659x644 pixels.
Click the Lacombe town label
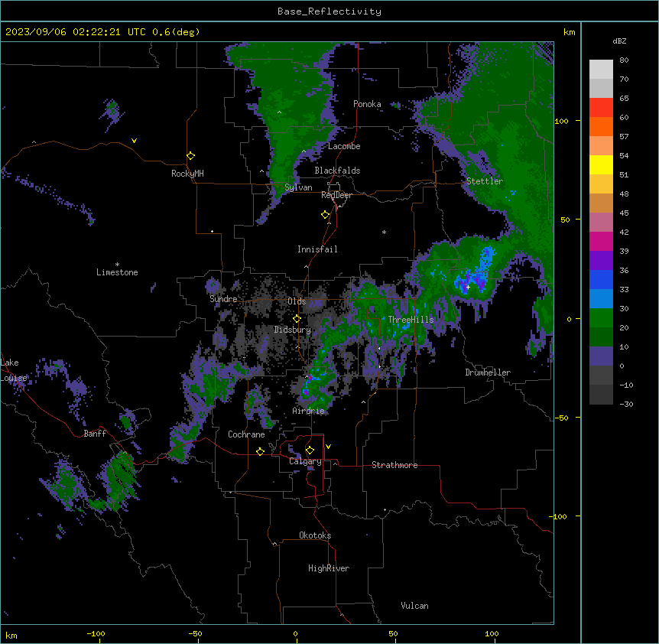point(344,146)
